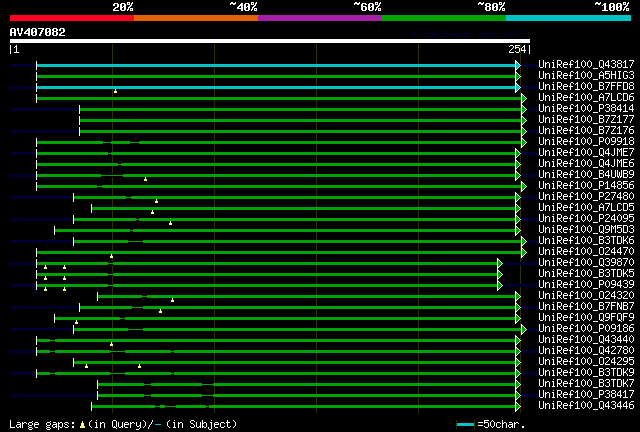
Task: Select the UniRef100_A7LCD5 label
Action: (x=586, y=207)
